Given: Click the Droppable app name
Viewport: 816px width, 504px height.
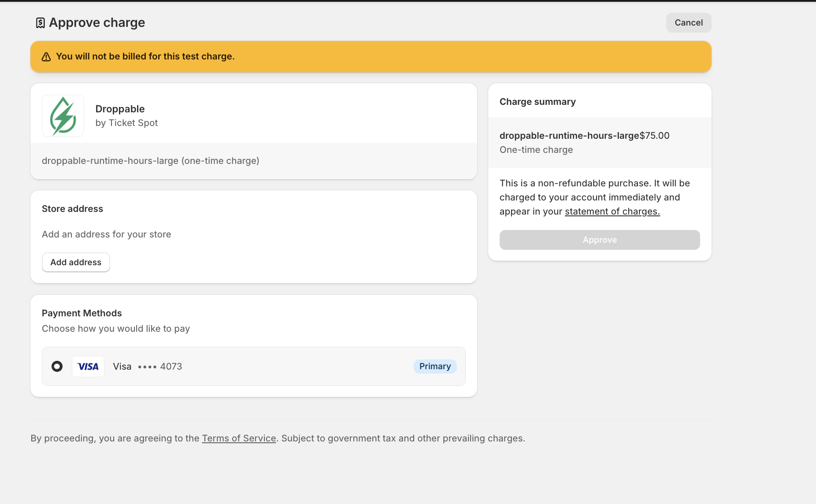Looking at the screenshot, I should tap(120, 109).
